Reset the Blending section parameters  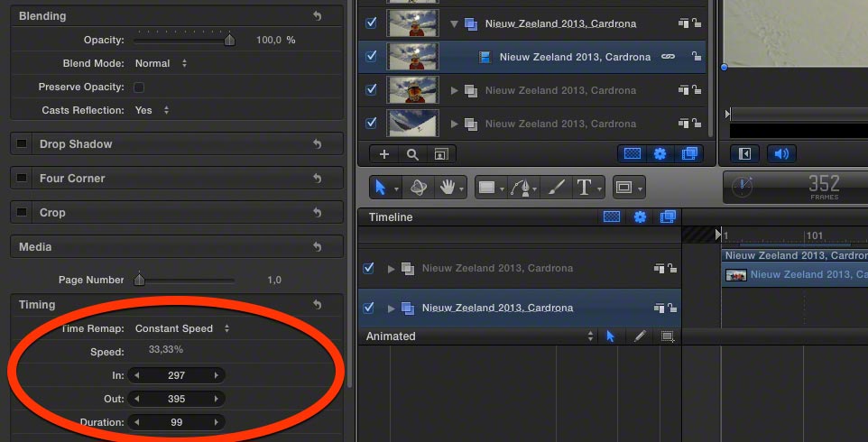[318, 15]
